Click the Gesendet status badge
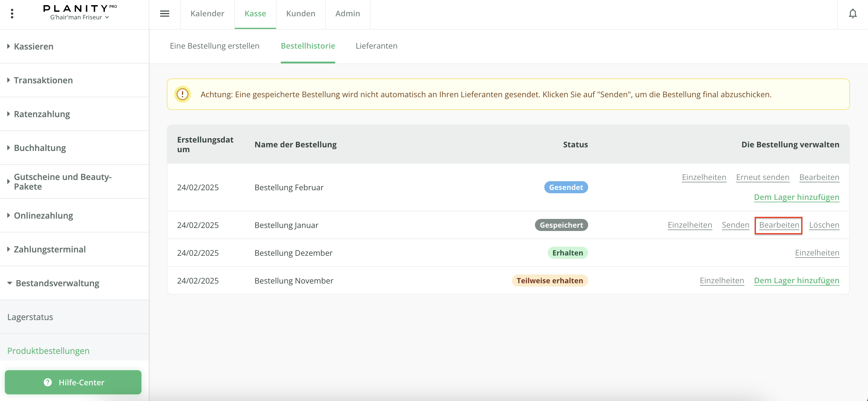This screenshot has height=401, width=868. point(566,188)
